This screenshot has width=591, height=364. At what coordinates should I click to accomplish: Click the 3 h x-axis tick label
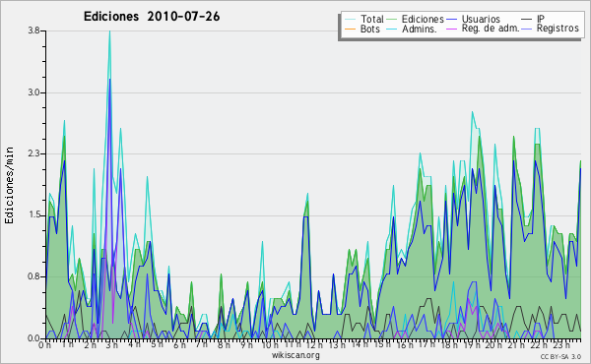112,344
